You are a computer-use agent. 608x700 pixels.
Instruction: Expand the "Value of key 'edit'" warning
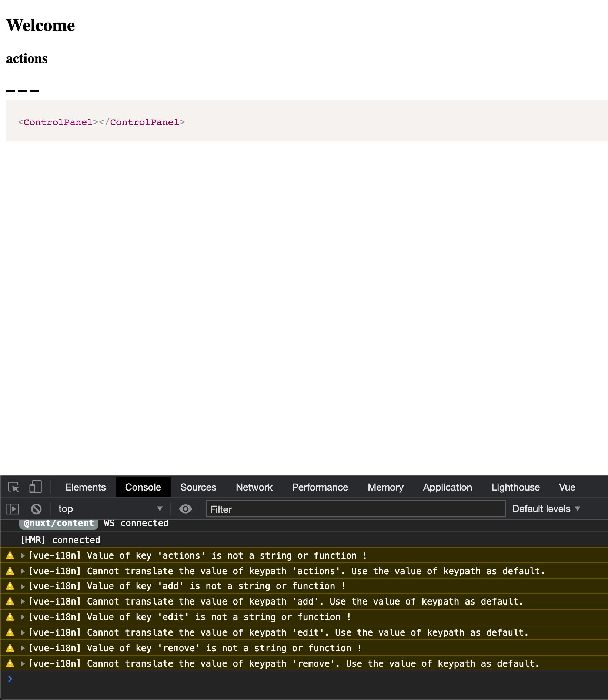[x=23, y=617]
